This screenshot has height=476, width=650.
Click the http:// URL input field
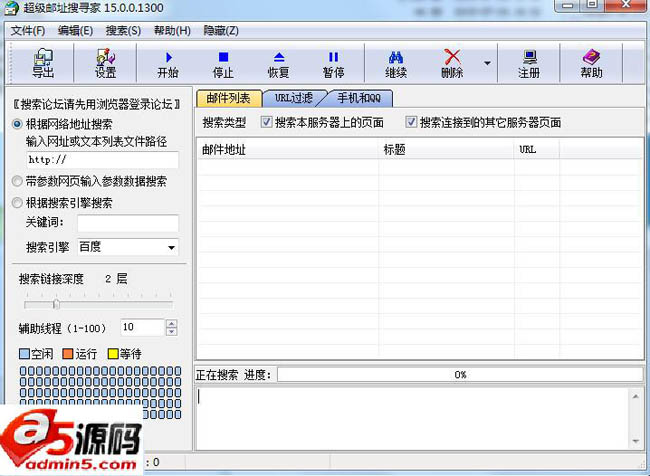(x=103, y=160)
